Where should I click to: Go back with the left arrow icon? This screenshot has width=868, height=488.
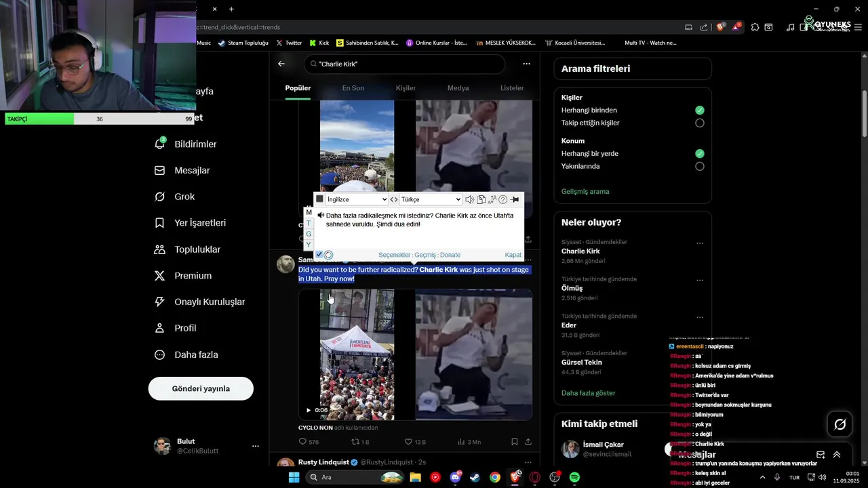[x=281, y=64]
